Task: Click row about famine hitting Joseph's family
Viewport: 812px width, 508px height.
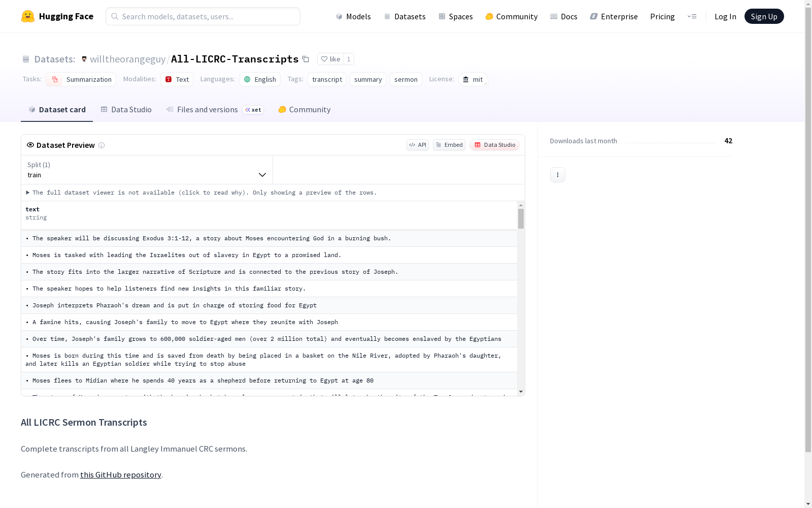Action: (x=269, y=322)
